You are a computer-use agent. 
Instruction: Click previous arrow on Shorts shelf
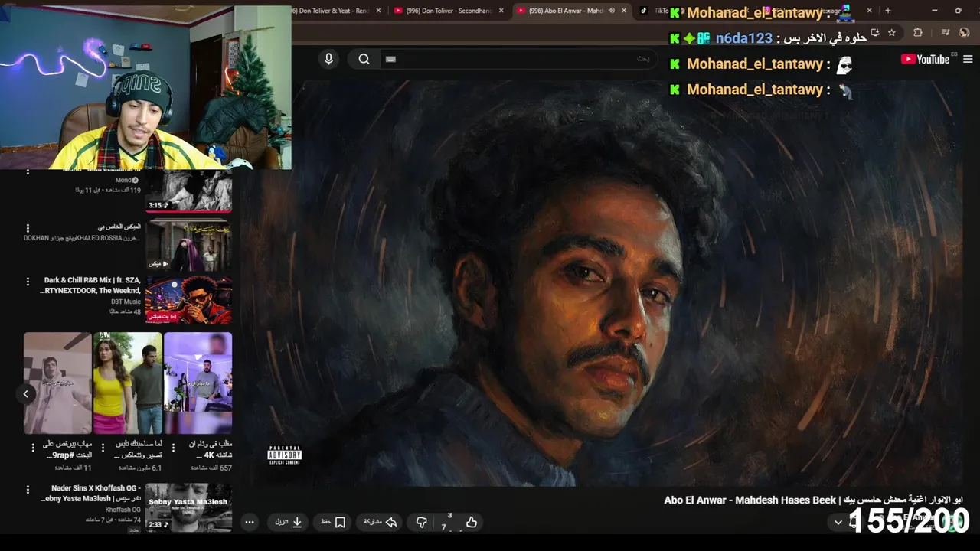click(25, 393)
